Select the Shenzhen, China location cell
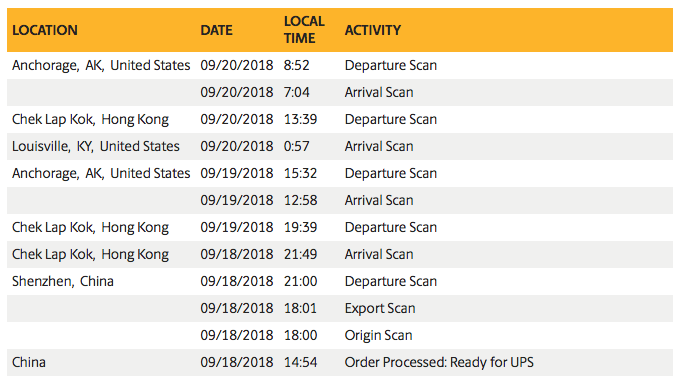This screenshot has width=683, height=389. 63,281
